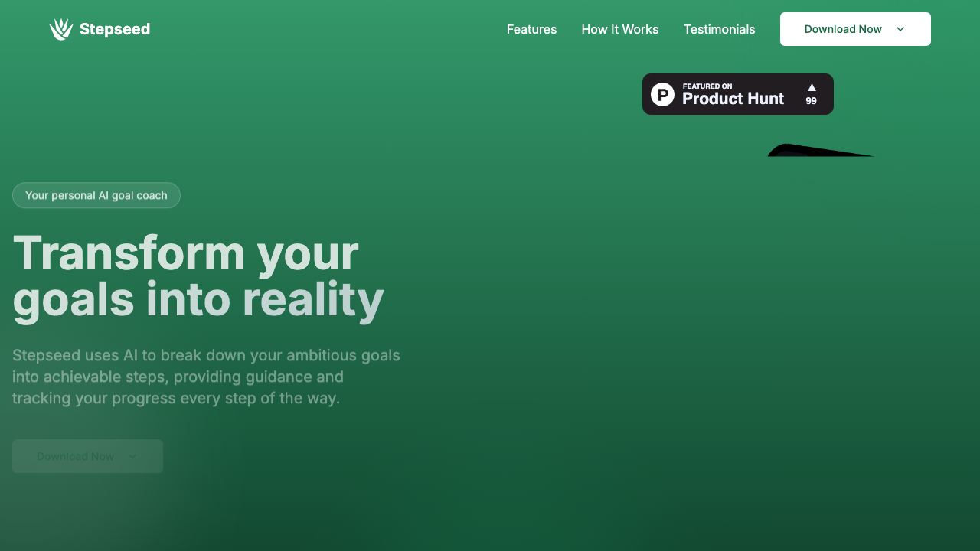The height and width of the screenshot is (551, 980).
Task: Click the hero Download Now button
Action: pyautogui.click(x=87, y=456)
